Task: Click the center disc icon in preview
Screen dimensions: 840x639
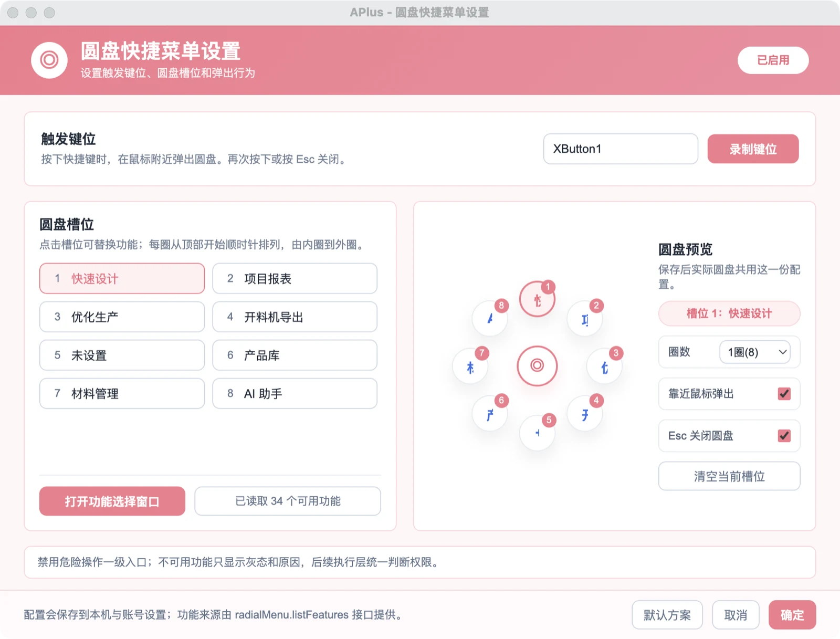Action: click(537, 365)
